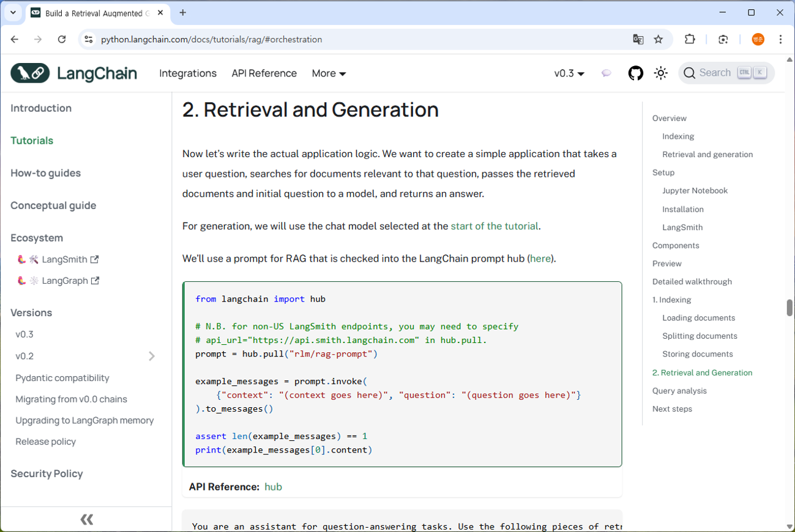Click the LangChain parrot logo
The height and width of the screenshot is (532, 795).
(30, 73)
